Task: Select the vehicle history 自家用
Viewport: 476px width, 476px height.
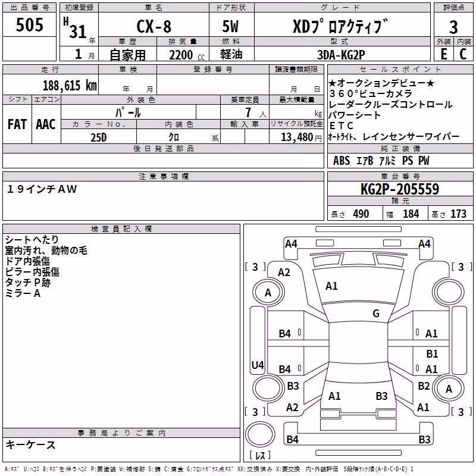Action: click(127, 55)
